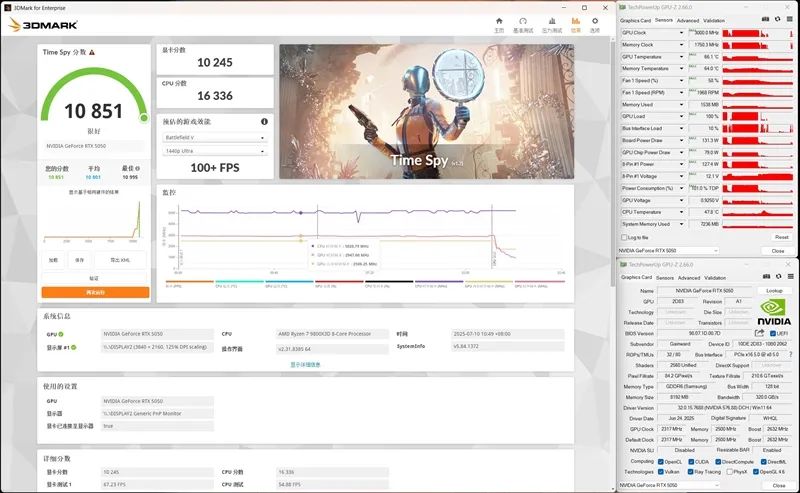Image resolution: width=800 pixels, height=493 pixels.
Task: Click the graphics score value 10 245
Action: tap(215, 62)
